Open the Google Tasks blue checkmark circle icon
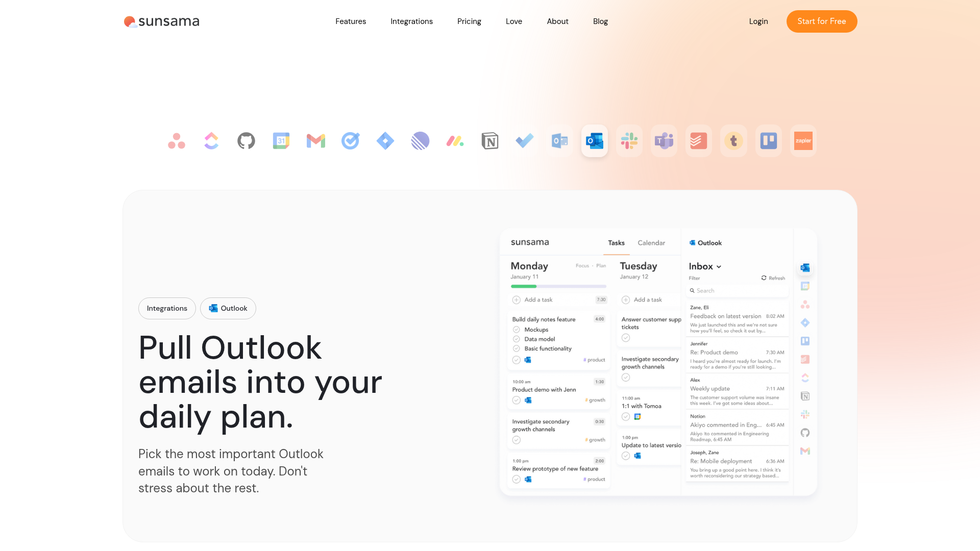The image size is (980, 551). tap(351, 141)
